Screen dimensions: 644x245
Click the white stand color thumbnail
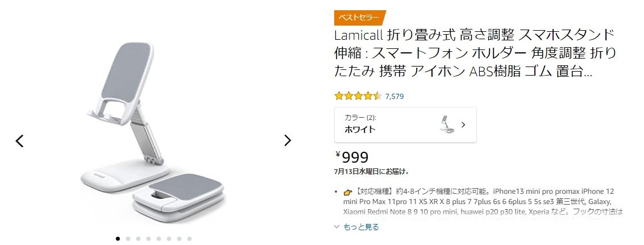click(x=447, y=124)
